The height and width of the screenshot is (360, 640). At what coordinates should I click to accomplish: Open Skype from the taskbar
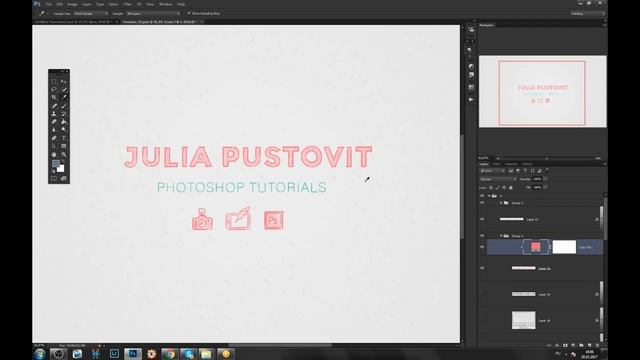(x=189, y=354)
